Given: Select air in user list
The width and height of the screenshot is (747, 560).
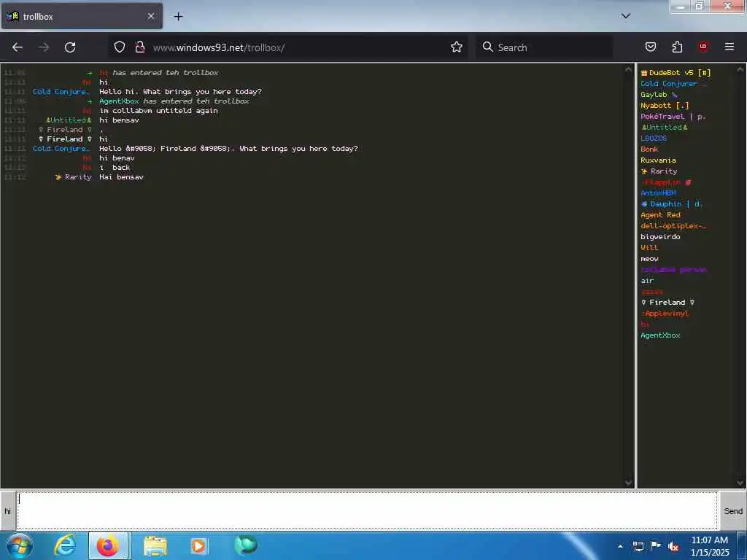Looking at the screenshot, I should click(647, 281).
